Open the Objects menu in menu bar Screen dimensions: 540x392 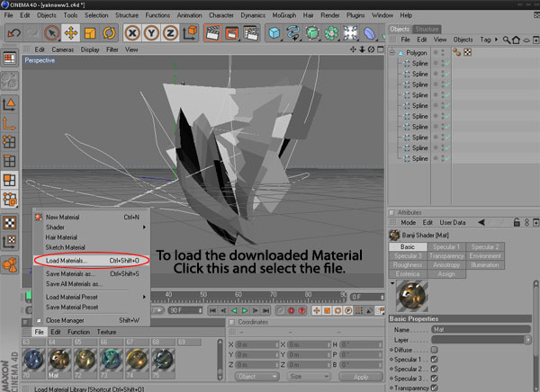(47, 15)
